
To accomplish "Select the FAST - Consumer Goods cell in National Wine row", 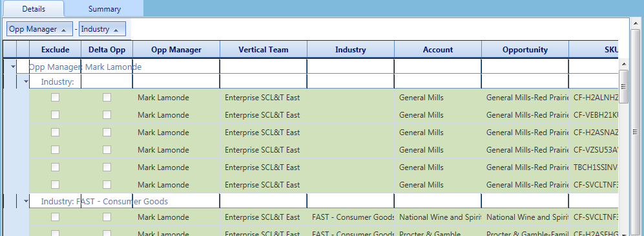I will pyautogui.click(x=350, y=217).
